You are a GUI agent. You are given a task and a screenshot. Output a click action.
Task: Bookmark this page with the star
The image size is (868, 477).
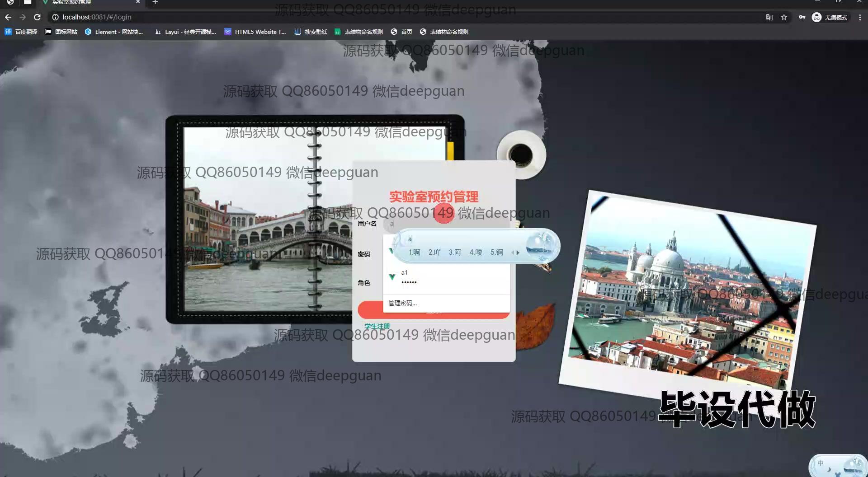tap(784, 17)
